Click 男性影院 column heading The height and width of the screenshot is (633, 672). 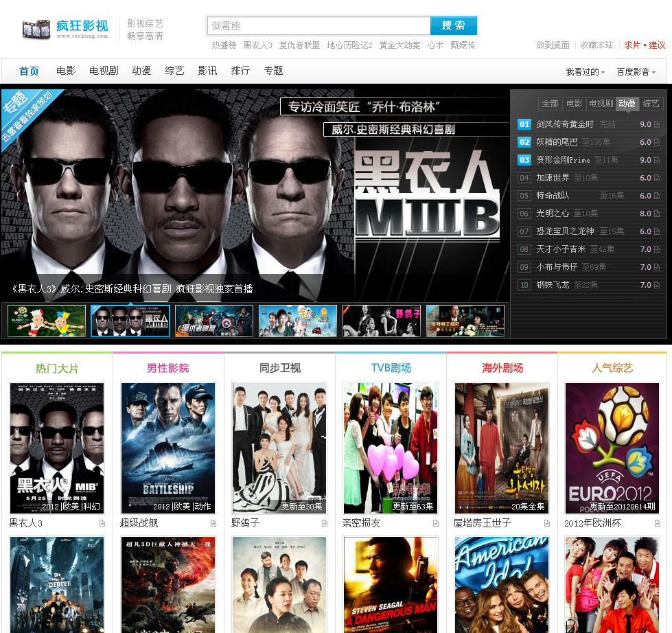click(168, 368)
